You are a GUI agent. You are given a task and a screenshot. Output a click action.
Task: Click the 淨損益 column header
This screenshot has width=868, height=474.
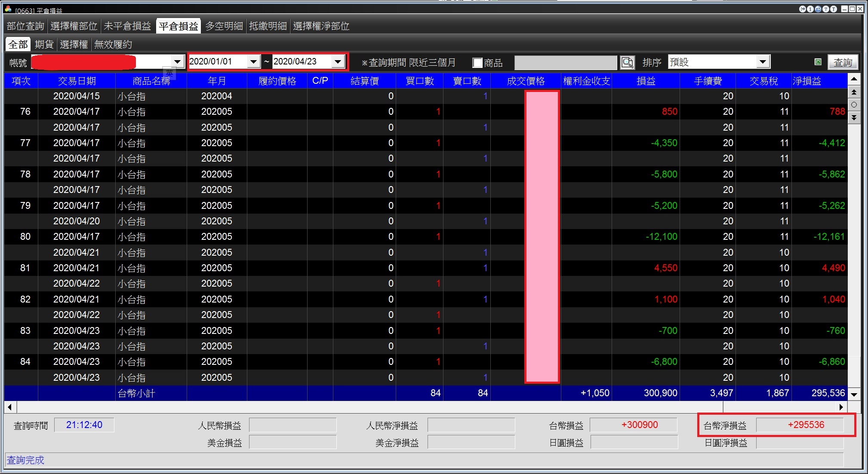807,81
